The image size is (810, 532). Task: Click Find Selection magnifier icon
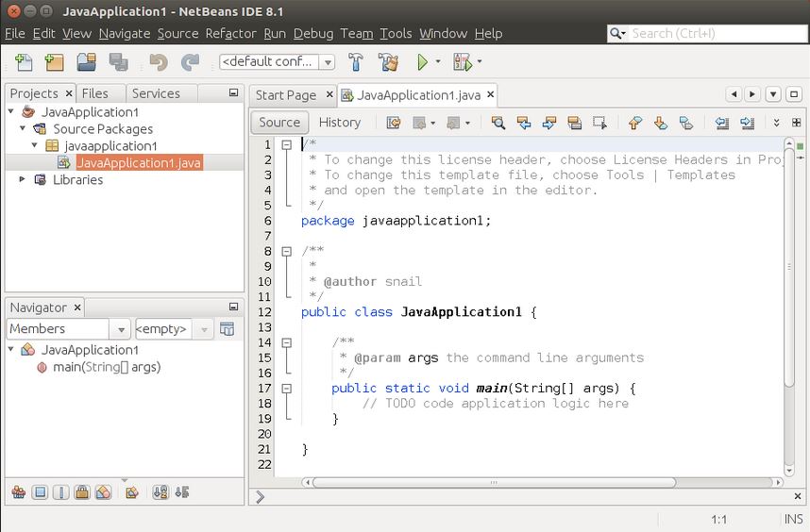(498, 123)
